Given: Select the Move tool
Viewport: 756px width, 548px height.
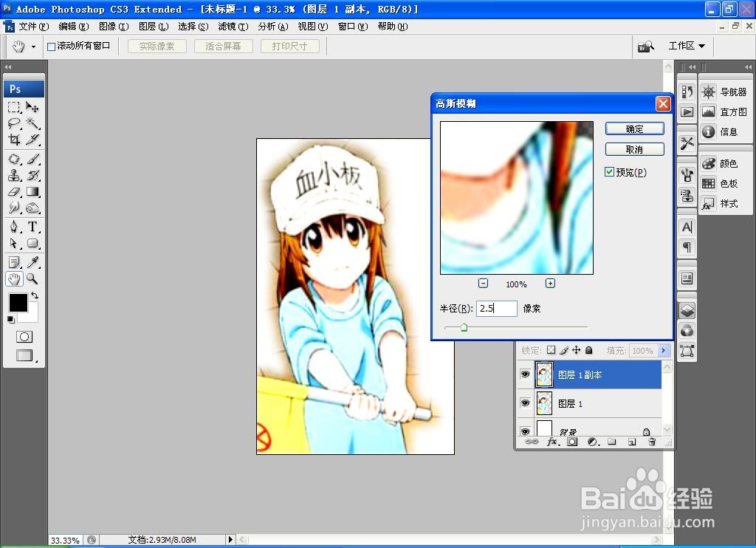Looking at the screenshot, I should (32, 107).
